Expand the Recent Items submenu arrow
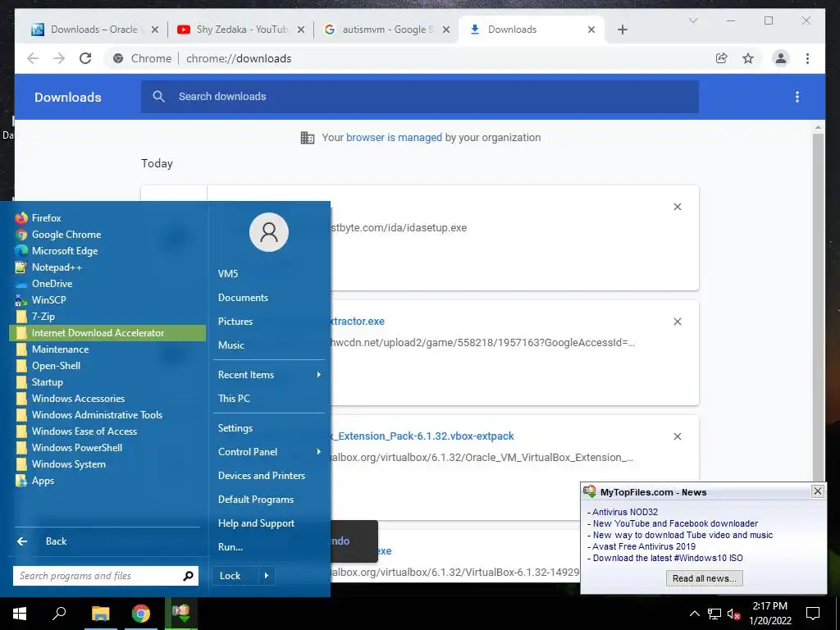Viewport: 840px width, 630px height. pos(319,375)
